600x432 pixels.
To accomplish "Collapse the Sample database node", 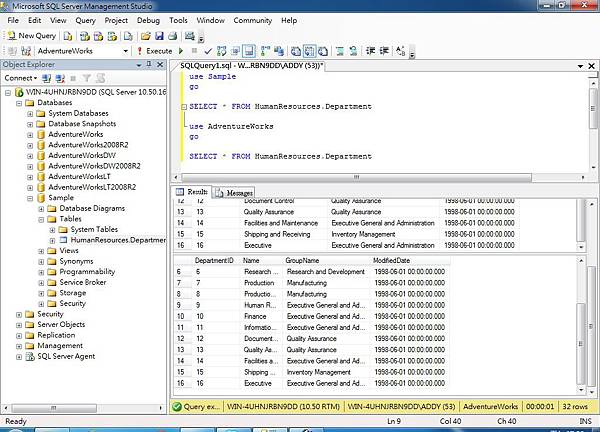I will click(x=31, y=198).
